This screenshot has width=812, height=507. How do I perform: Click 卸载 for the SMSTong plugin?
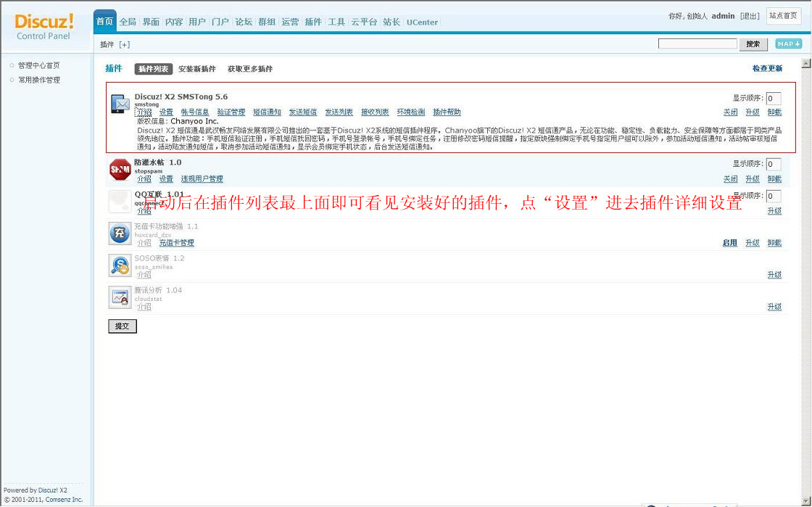pos(775,112)
